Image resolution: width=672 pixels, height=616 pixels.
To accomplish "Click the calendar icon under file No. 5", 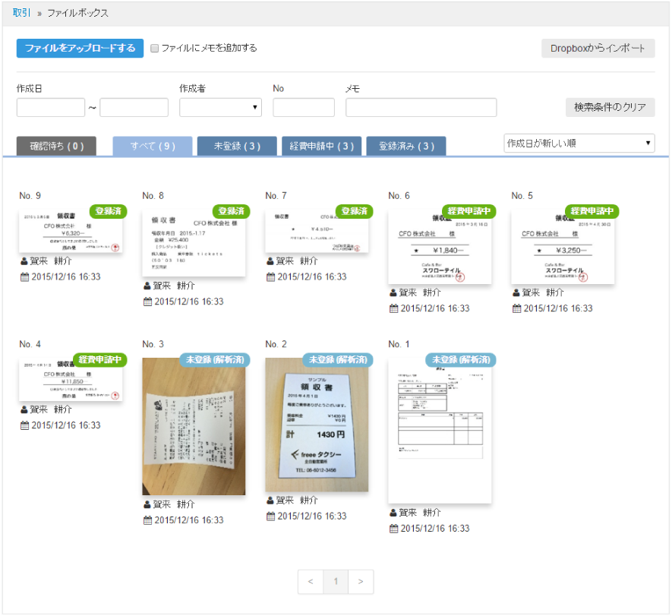I will point(516,308).
